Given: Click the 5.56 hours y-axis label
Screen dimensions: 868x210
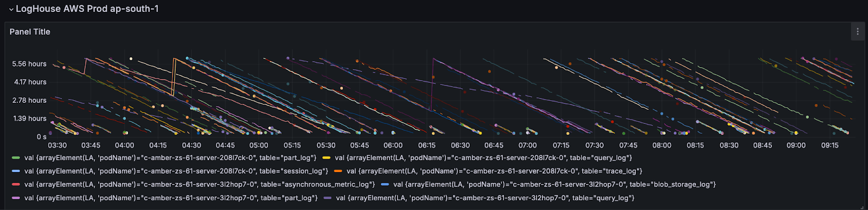Looking at the screenshot, I should [29, 64].
